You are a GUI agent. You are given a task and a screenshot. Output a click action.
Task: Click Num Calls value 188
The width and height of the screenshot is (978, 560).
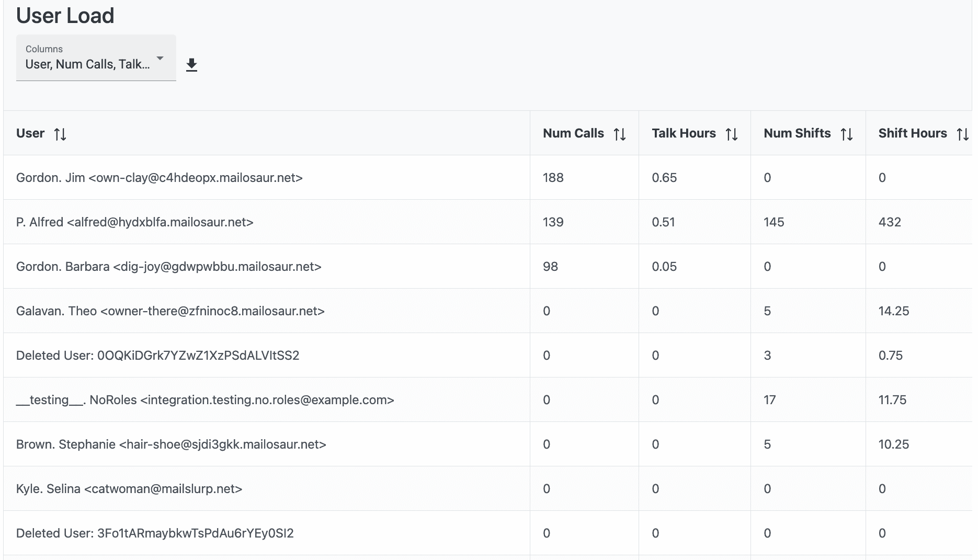click(553, 178)
